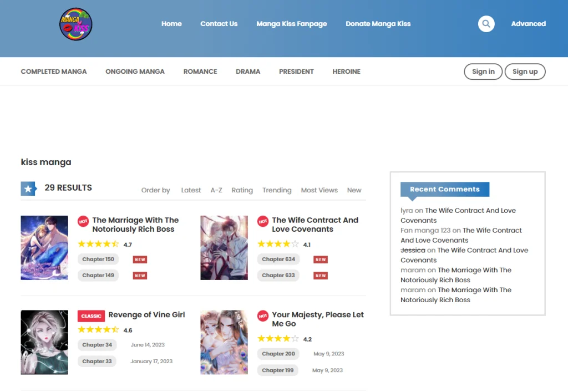Read Chapter 634
Viewport: 568px width, 392px height.
pyautogui.click(x=278, y=259)
